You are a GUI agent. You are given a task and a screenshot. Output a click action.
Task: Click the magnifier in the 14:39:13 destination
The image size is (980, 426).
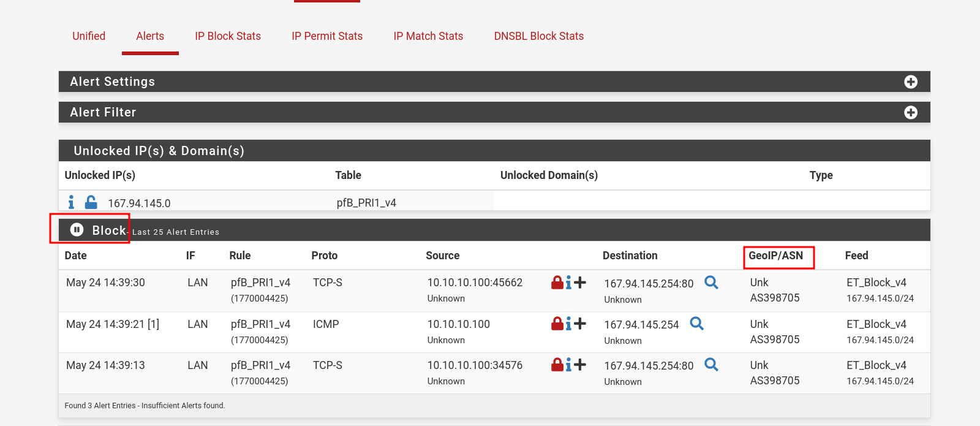pos(711,364)
